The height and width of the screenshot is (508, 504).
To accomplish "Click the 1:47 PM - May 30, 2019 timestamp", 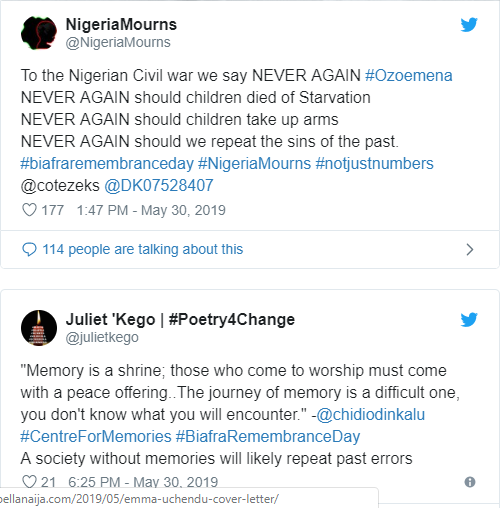I will click(151, 210).
